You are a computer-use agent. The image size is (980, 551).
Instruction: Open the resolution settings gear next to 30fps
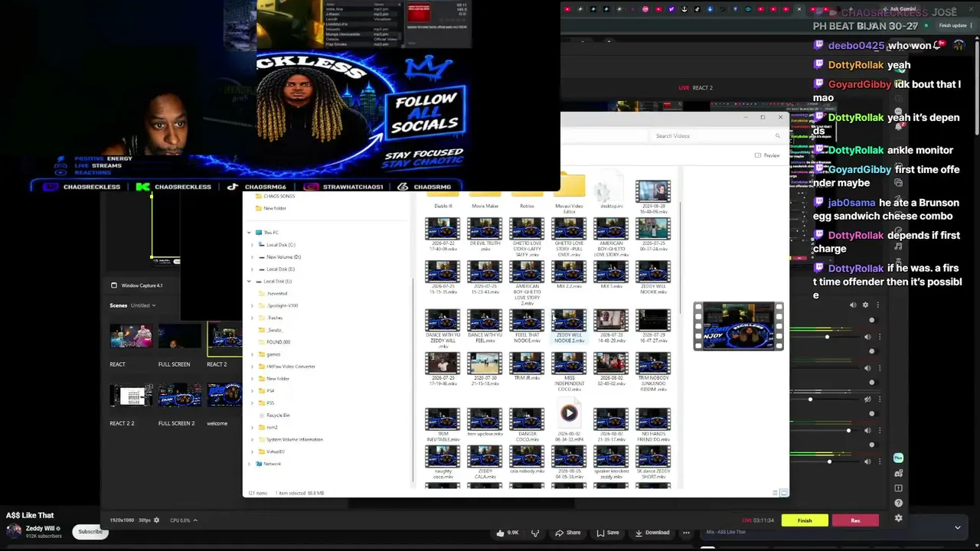156,520
